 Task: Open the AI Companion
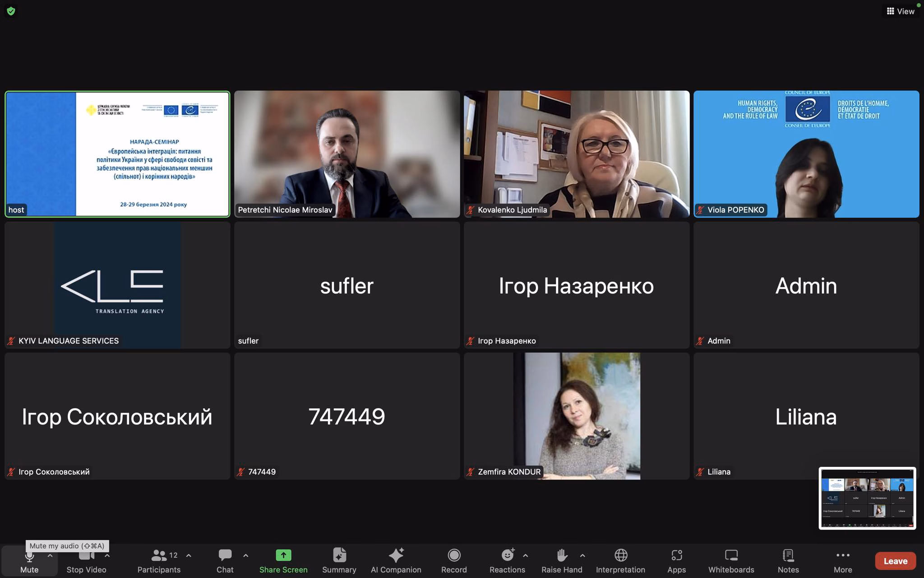point(396,560)
